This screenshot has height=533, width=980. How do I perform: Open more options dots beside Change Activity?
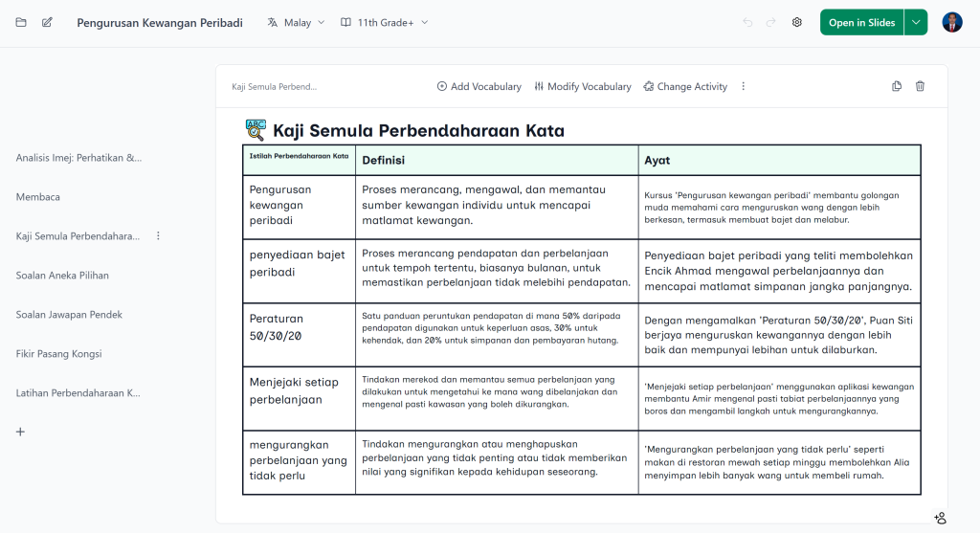click(x=743, y=86)
